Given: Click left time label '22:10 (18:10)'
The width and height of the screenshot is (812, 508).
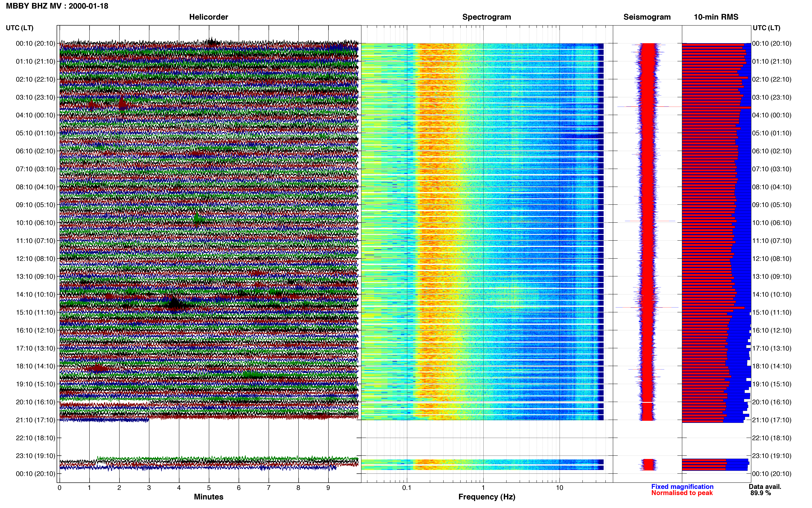Looking at the screenshot, I should (x=36, y=438).
